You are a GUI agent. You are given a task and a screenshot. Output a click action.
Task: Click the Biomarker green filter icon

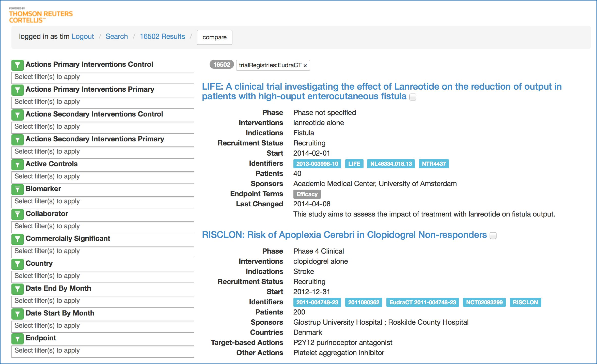point(17,189)
